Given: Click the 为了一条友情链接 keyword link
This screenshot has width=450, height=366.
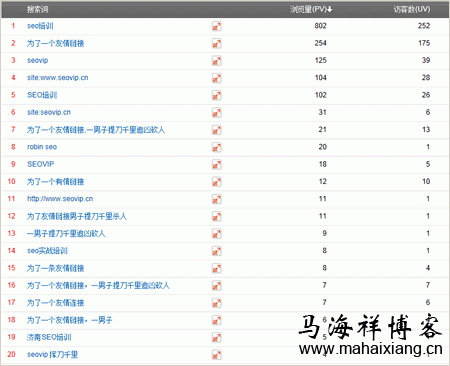Looking at the screenshot, I should pyautogui.click(x=55, y=268).
